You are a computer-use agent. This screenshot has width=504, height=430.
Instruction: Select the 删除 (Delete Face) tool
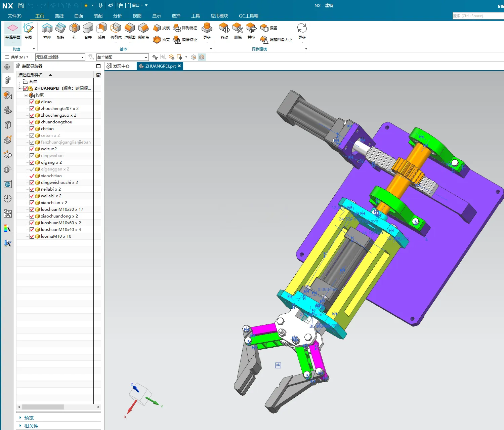click(x=238, y=31)
